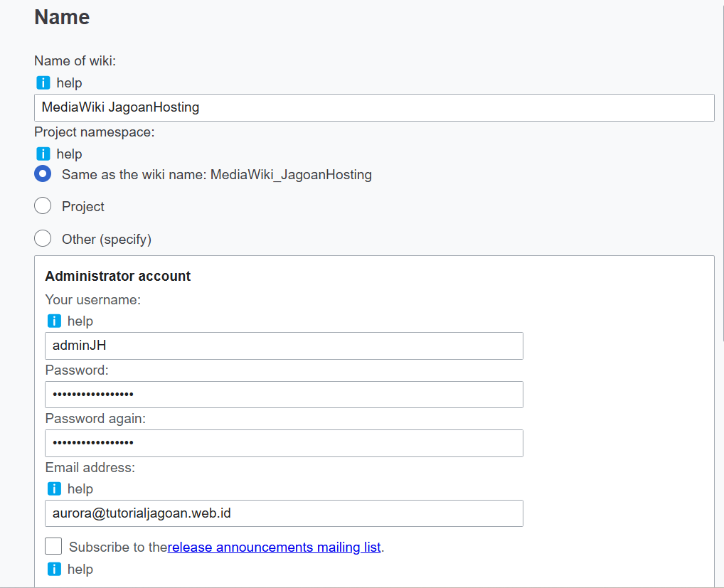Click the 'Name of wiki:' label

coord(75,61)
